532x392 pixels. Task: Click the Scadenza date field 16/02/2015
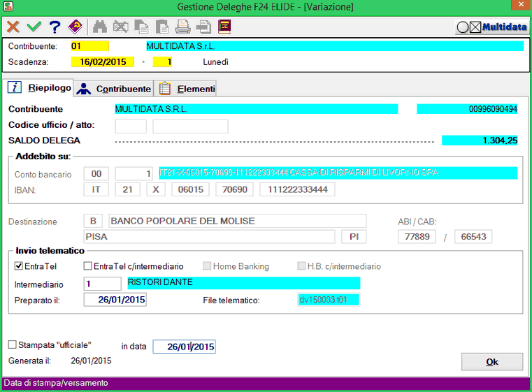103,61
